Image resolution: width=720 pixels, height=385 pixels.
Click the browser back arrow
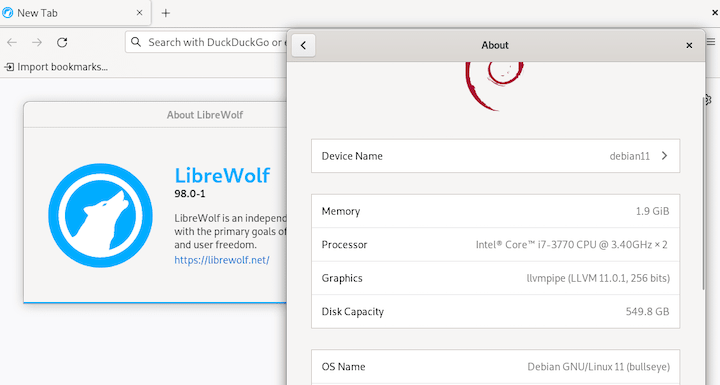(x=12, y=42)
